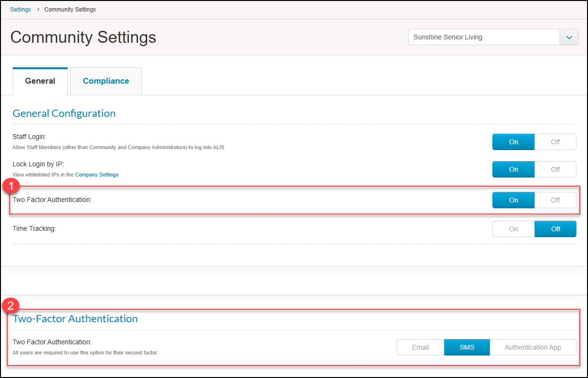Screen dimensions: 588x378
Task: Choose SMS as second factor
Action: 467,347
